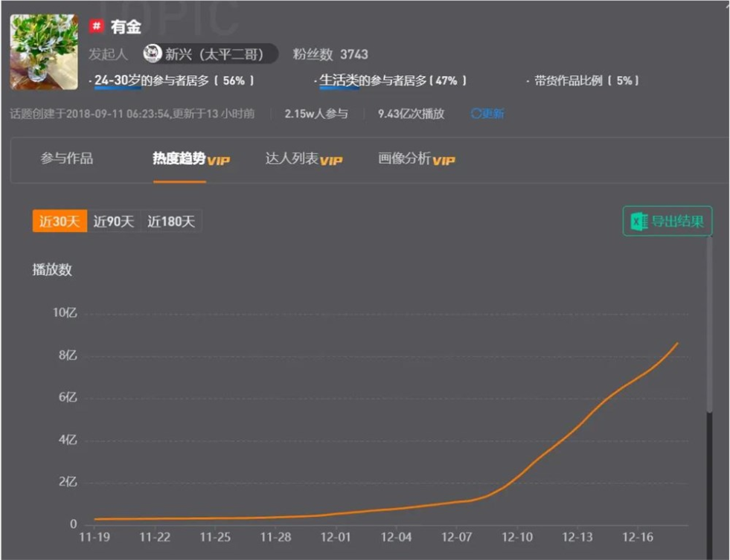Click the vertical scrollbar on the right
The width and height of the screenshot is (730, 560).
709,326
